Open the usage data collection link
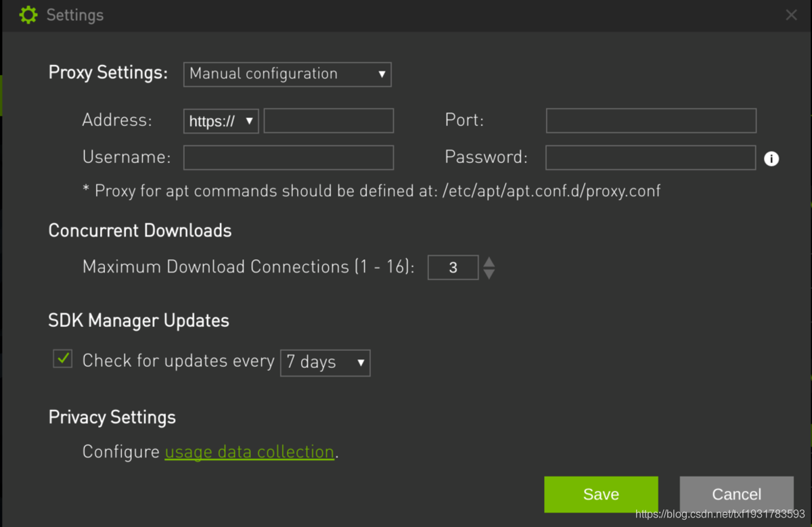812x527 pixels. 250,452
